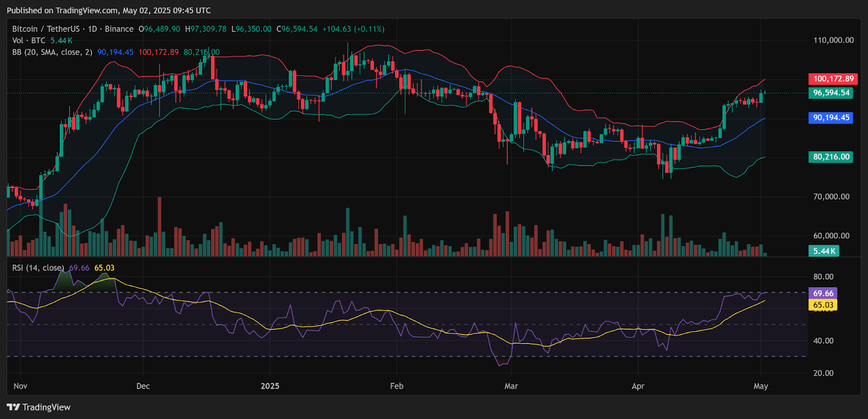Click the green 96,594.54 current price label

(x=831, y=93)
